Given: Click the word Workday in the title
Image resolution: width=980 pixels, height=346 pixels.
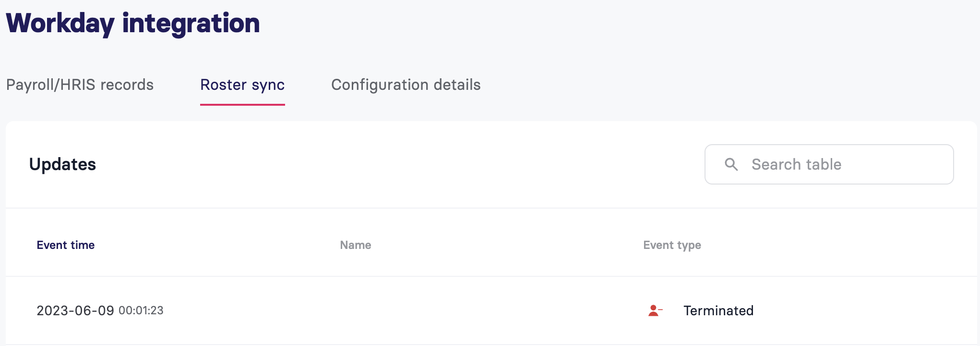Looking at the screenshot, I should 60,23.
